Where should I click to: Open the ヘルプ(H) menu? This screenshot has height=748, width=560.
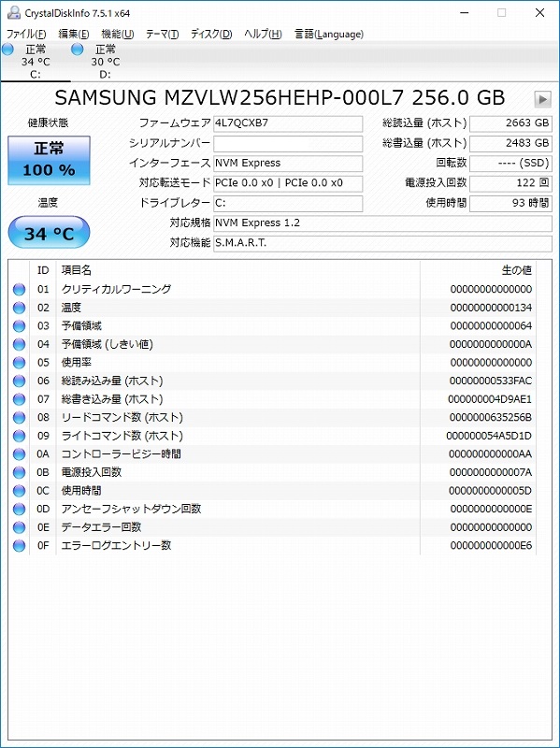click(263, 35)
